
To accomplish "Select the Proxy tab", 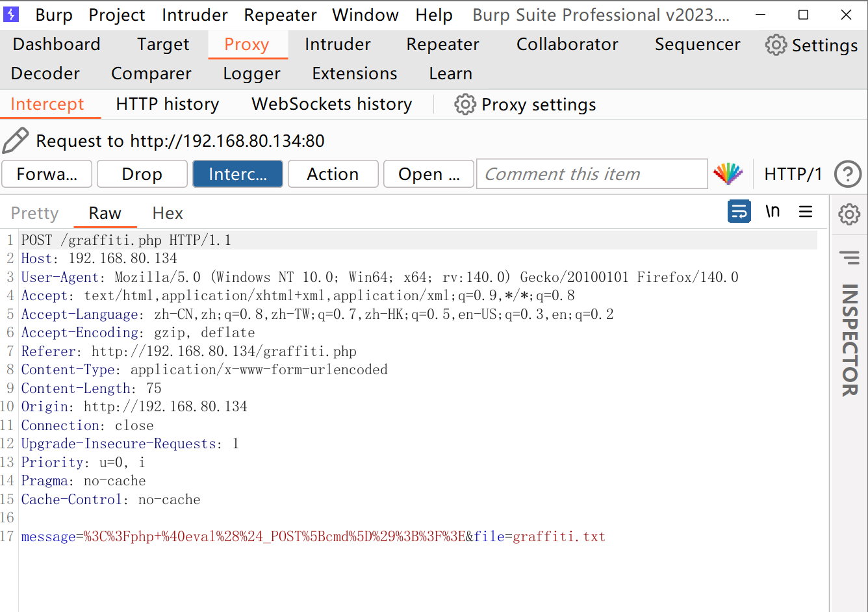I will [x=247, y=44].
